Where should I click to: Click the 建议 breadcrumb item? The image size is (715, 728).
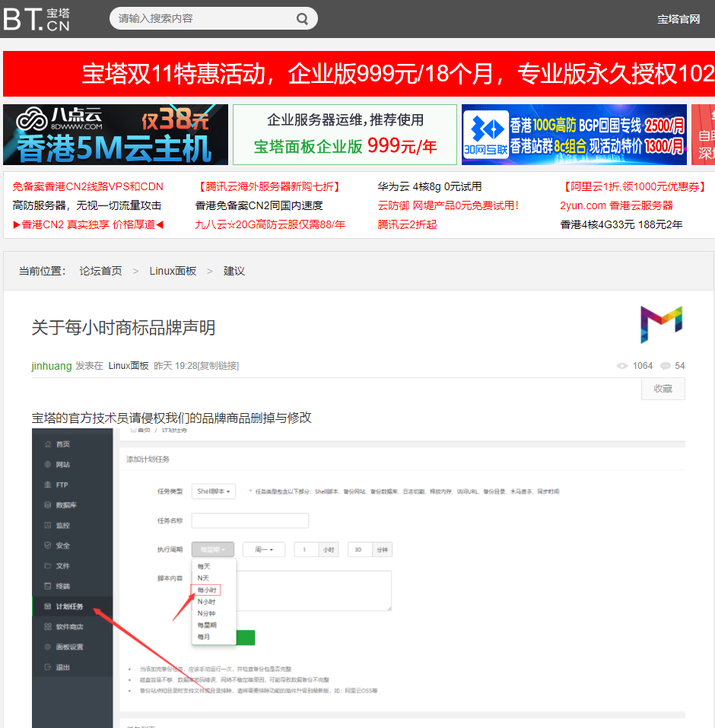pyautogui.click(x=234, y=271)
